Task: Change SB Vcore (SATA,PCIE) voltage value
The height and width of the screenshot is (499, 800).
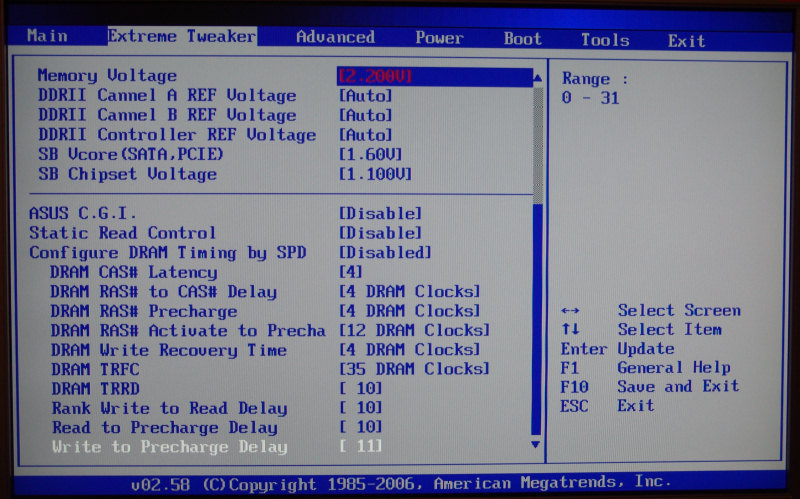Action: [x=371, y=155]
